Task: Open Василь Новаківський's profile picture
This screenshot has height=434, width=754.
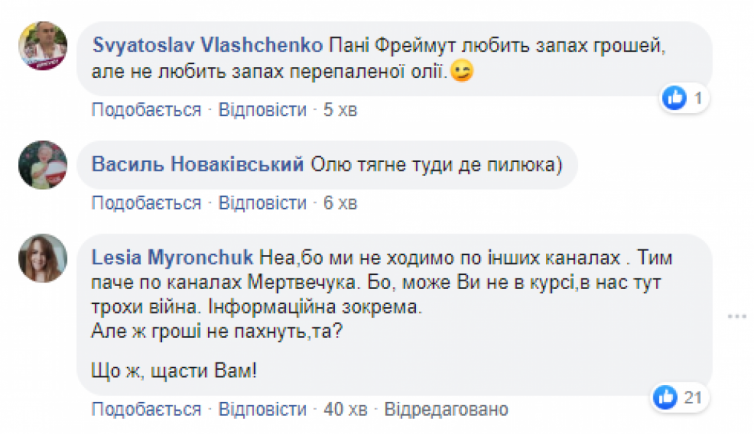Action: [43, 166]
